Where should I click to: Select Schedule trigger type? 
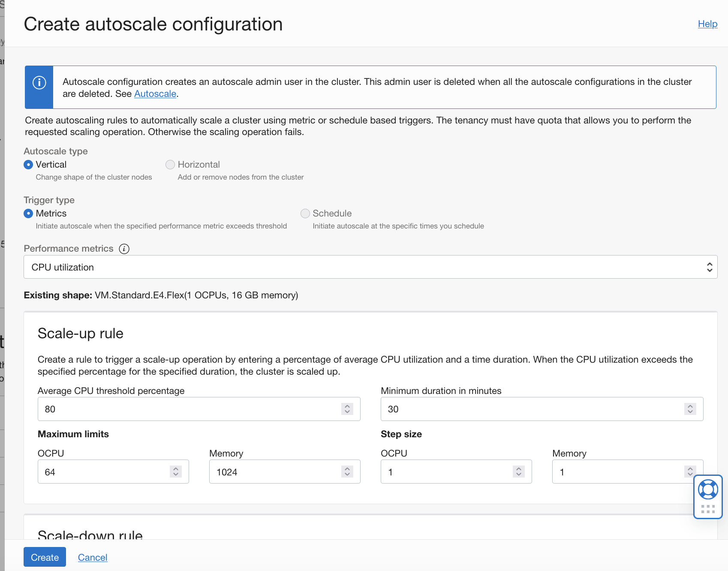pyautogui.click(x=305, y=213)
